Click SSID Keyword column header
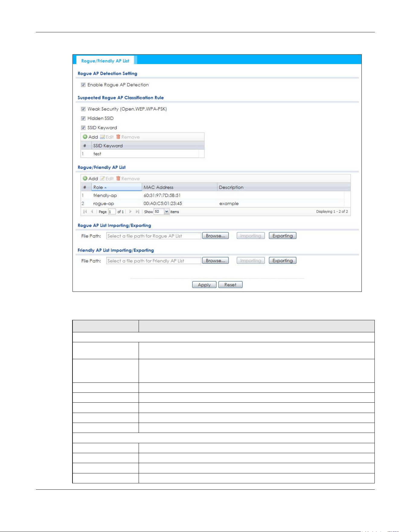The width and height of the screenshot is (411, 532). [x=148, y=146]
